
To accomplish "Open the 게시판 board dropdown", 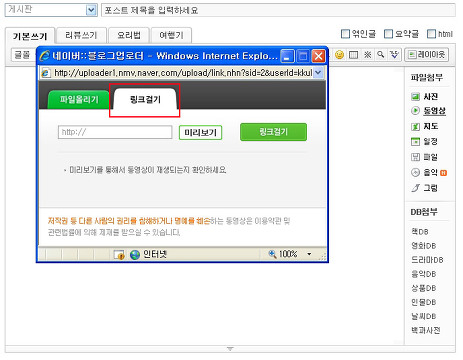I will (51, 10).
